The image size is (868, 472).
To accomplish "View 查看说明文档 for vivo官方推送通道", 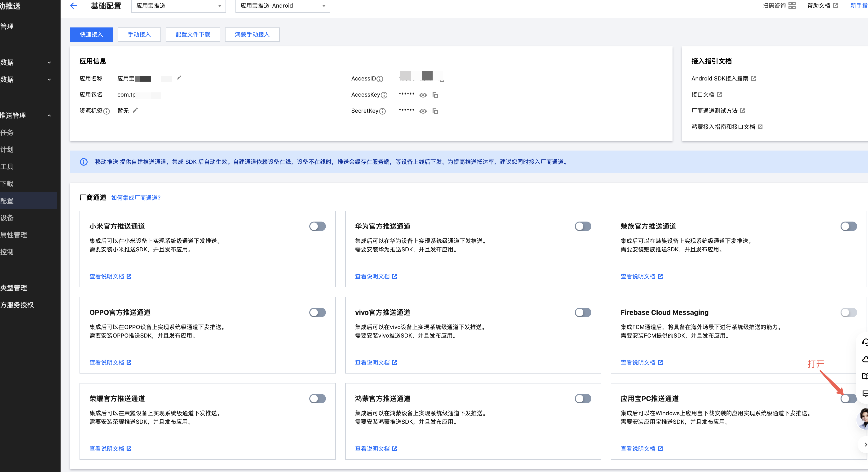I will coord(376,363).
